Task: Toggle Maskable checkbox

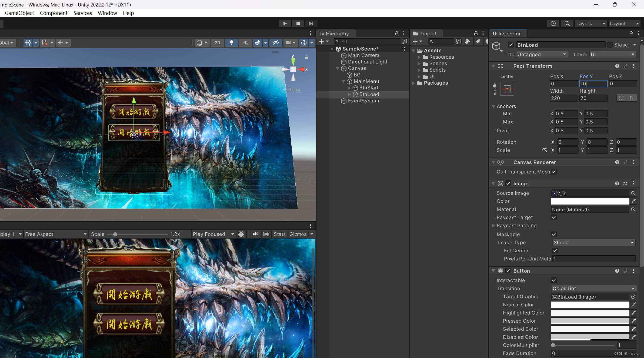Action: click(x=554, y=235)
